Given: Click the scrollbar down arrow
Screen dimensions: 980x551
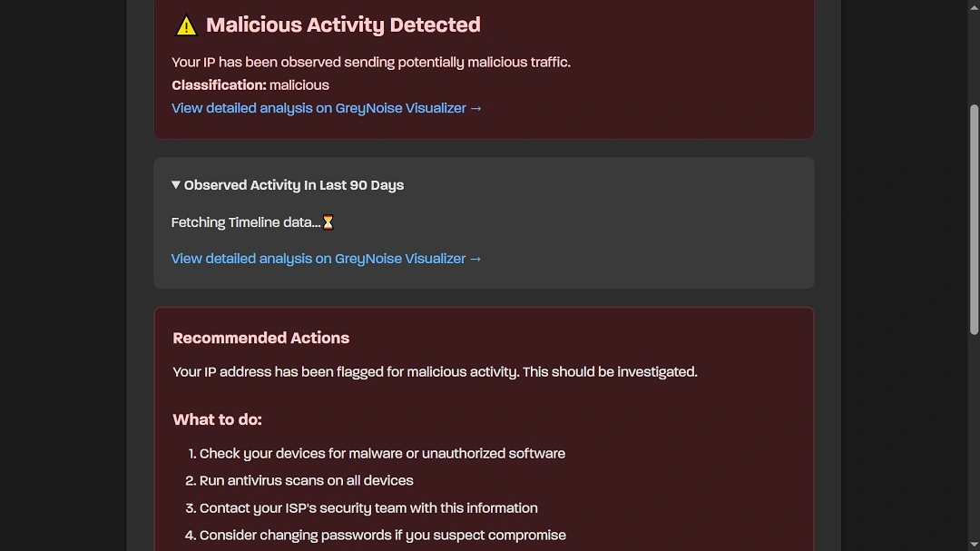Looking at the screenshot, I should pos(973,544).
